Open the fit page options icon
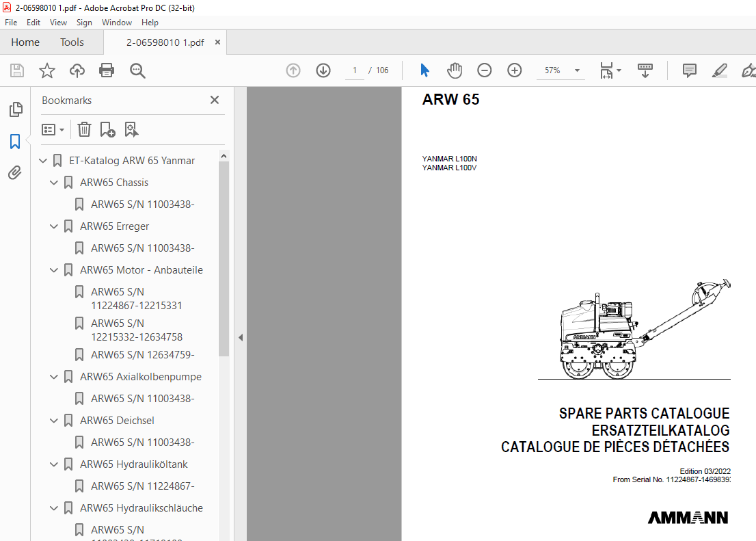 click(606, 70)
